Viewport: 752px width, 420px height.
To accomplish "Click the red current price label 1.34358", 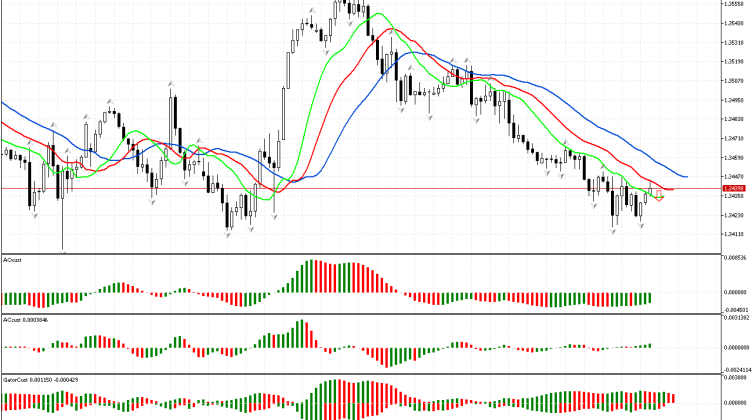I will tap(735, 187).
